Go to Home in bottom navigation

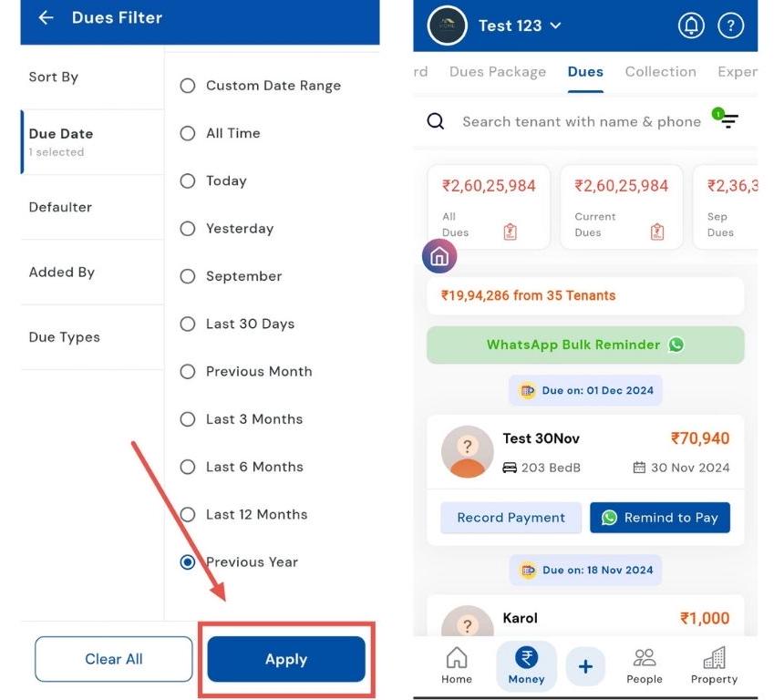tap(456, 664)
